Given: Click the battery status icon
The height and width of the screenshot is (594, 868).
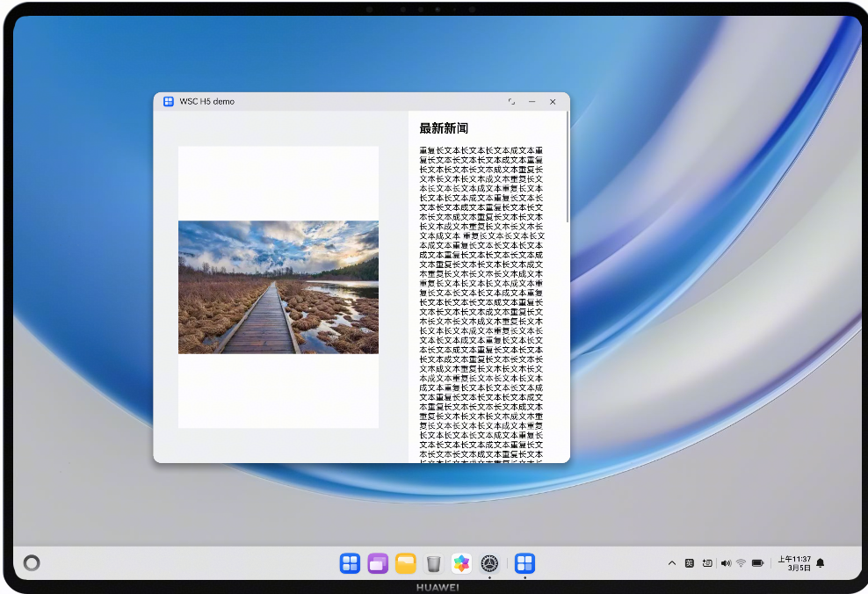Looking at the screenshot, I should [x=757, y=563].
